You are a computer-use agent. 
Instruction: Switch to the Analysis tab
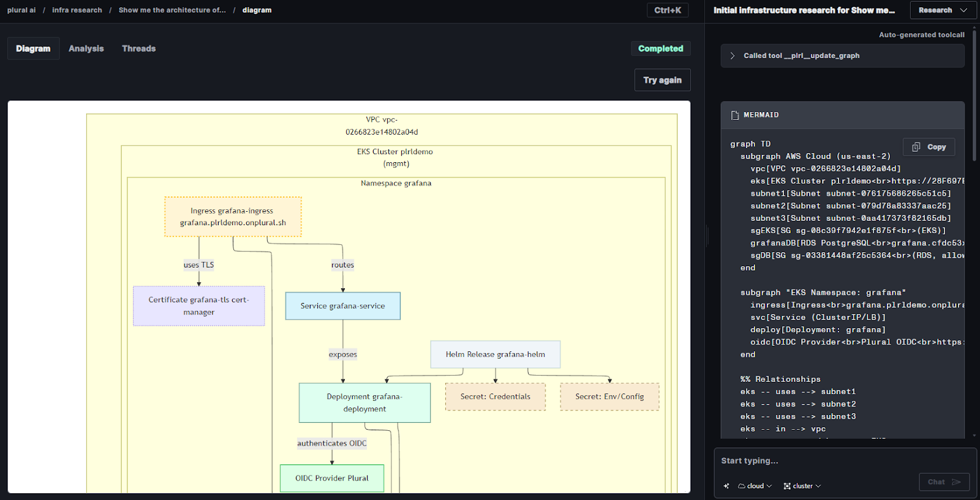click(86, 48)
